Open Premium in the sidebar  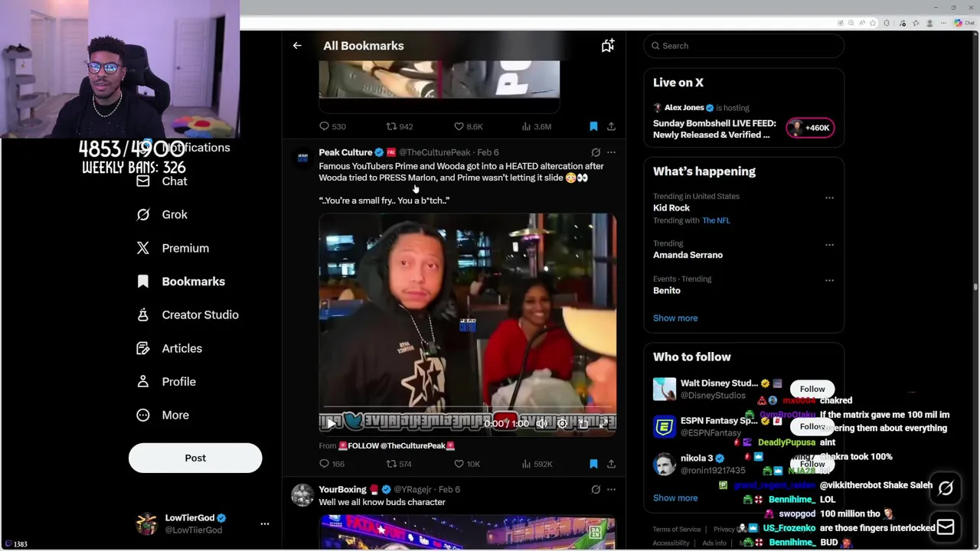pyautogui.click(x=172, y=248)
